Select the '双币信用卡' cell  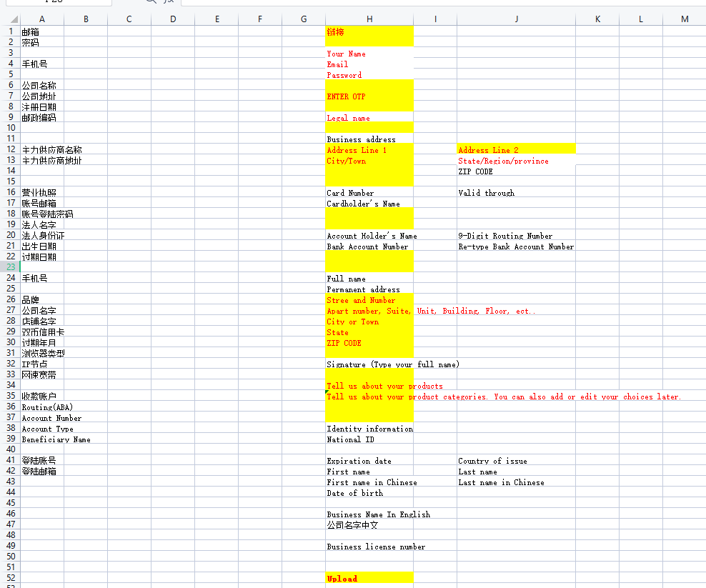42,332
